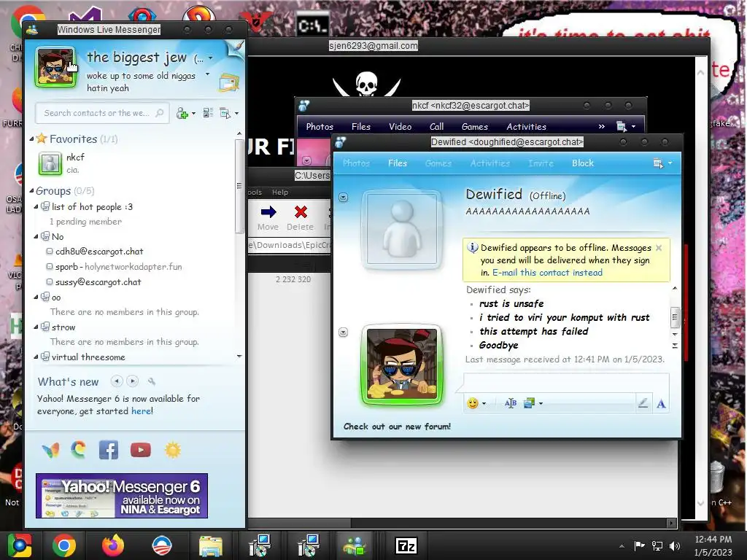
Task: Click Games in nkcf chat toolbar
Action: 474,127
